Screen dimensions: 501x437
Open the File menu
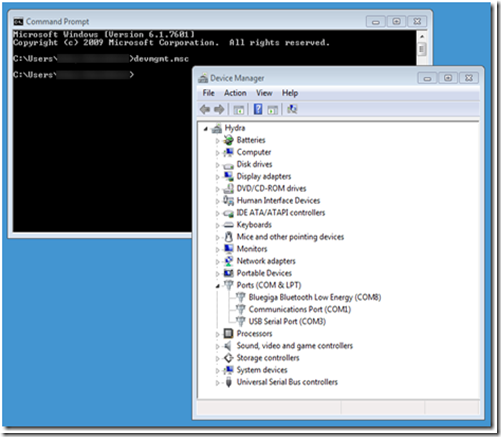(x=209, y=93)
